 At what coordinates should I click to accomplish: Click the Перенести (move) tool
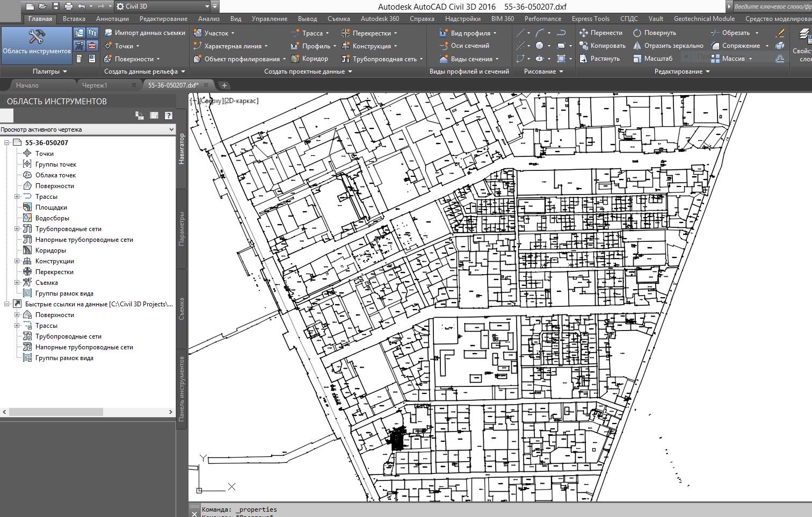(x=600, y=33)
